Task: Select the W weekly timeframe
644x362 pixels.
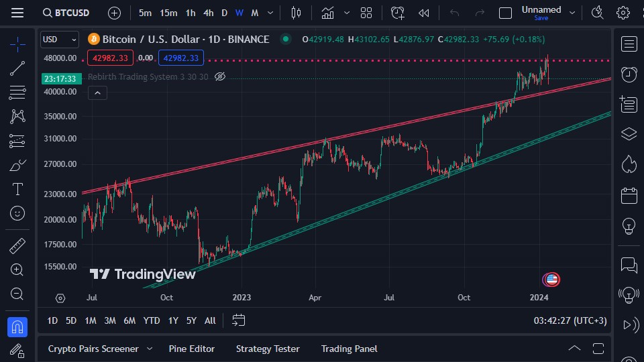Action: pos(239,13)
